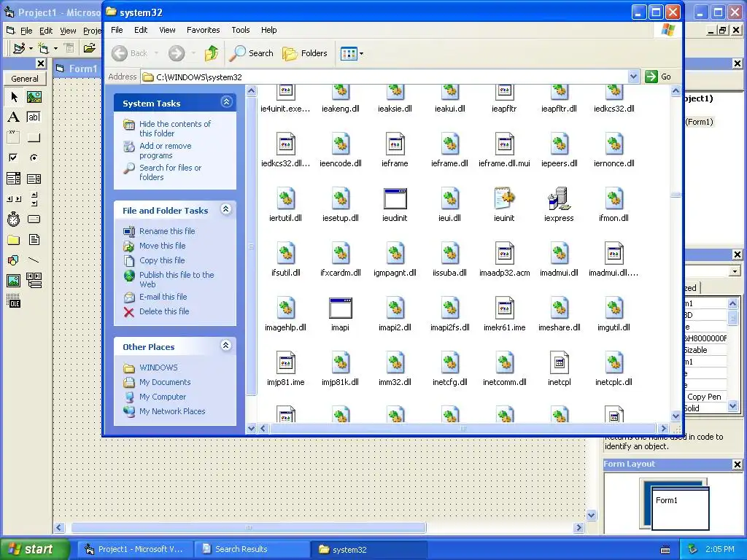
Task: Select the Image tool in VB toolbox
Action: pyautogui.click(x=14, y=281)
